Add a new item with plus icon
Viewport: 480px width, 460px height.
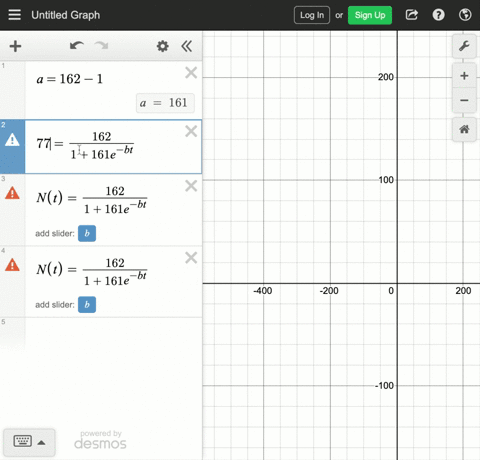pyautogui.click(x=15, y=46)
